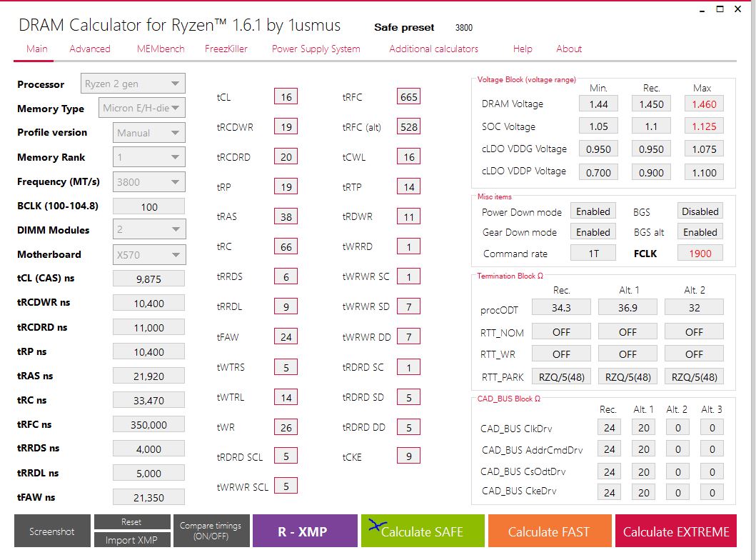Click the tRFC (alt) value 528
Screen dimensions: 756x560
(x=408, y=127)
